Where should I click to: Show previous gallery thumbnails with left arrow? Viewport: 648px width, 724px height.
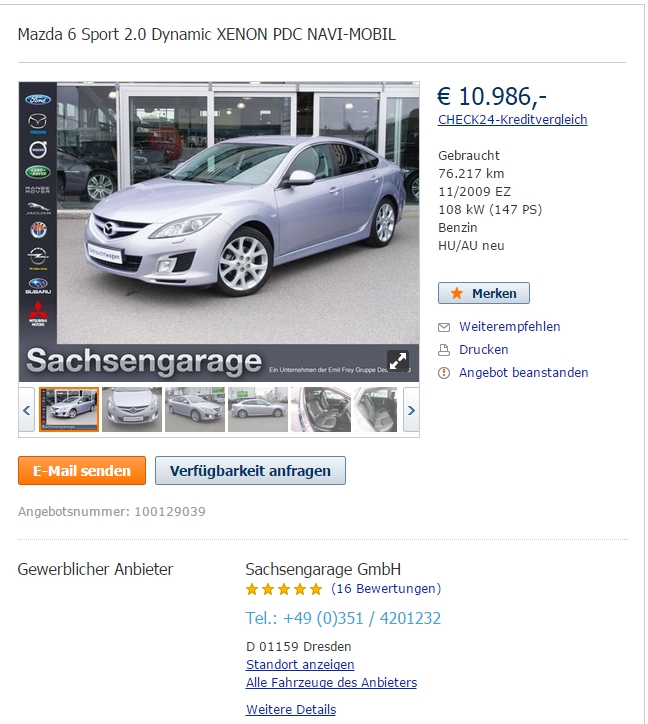coord(27,410)
